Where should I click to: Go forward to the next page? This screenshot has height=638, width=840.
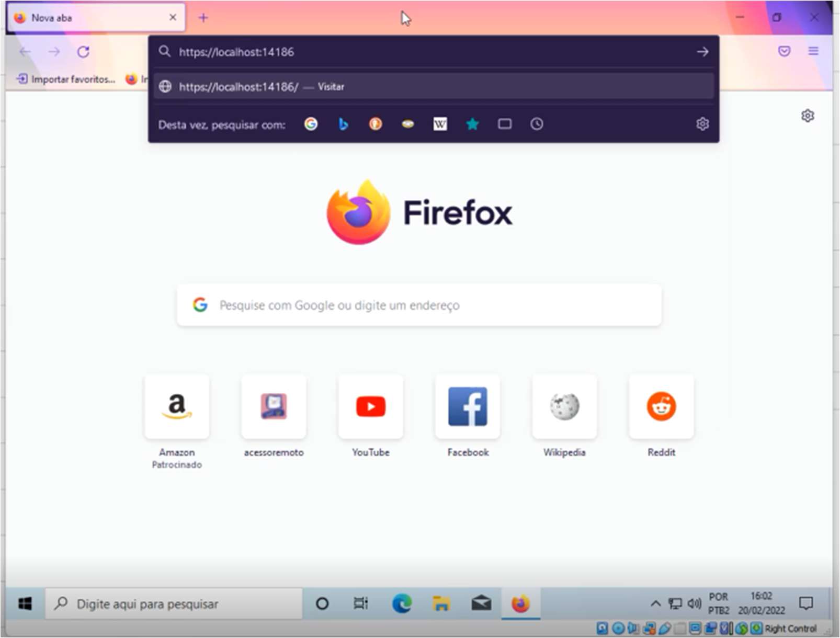[x=54, y=52]
